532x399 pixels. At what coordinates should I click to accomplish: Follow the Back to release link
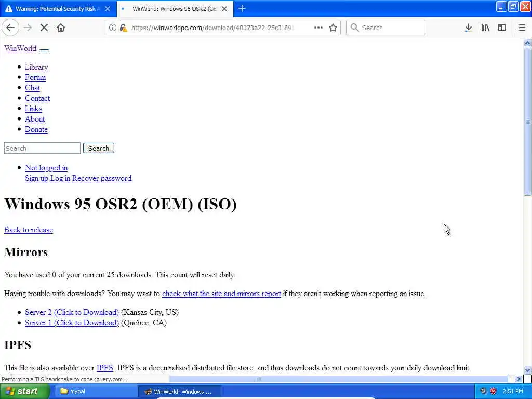click(x=29, y=230)
